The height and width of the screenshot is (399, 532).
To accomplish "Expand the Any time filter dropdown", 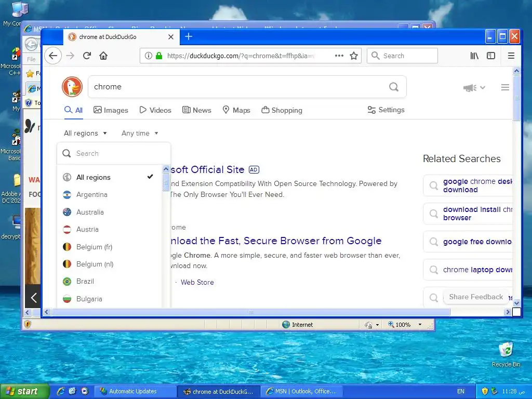I will click(140, 134).
